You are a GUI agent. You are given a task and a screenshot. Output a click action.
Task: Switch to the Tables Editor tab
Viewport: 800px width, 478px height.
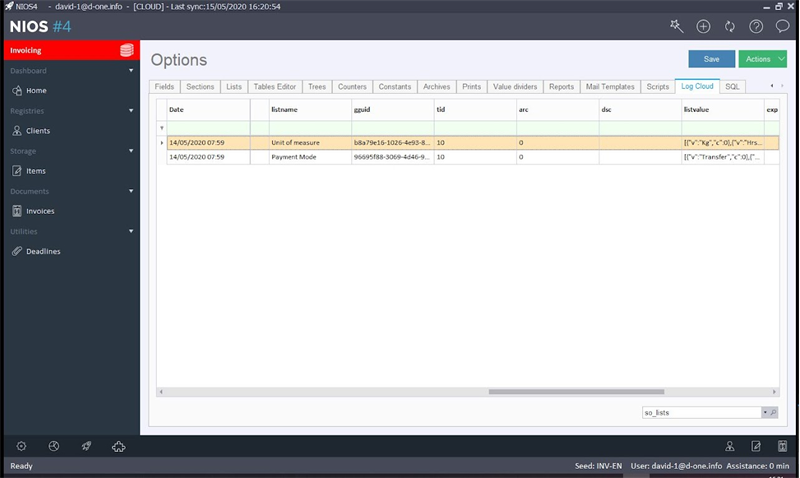pyautogui.click(x=274, y=87)
